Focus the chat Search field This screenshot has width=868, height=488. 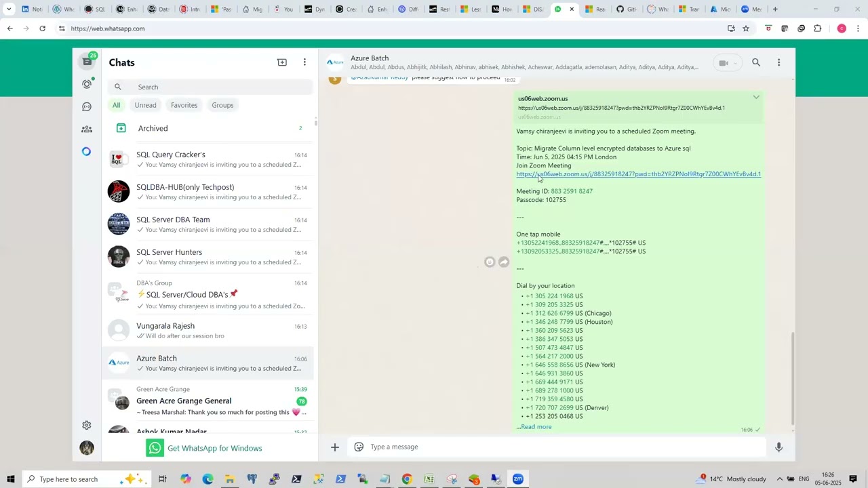[x=211, y=87]
